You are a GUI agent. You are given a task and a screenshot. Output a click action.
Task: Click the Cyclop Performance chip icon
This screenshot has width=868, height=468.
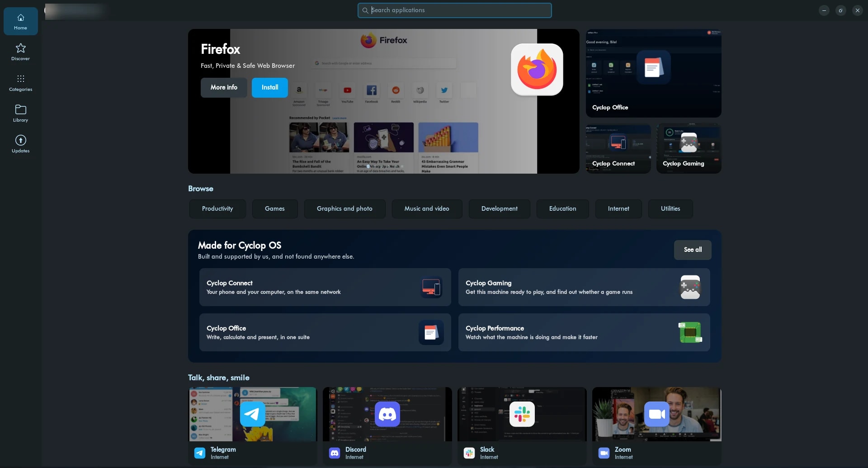click(690, 332)
